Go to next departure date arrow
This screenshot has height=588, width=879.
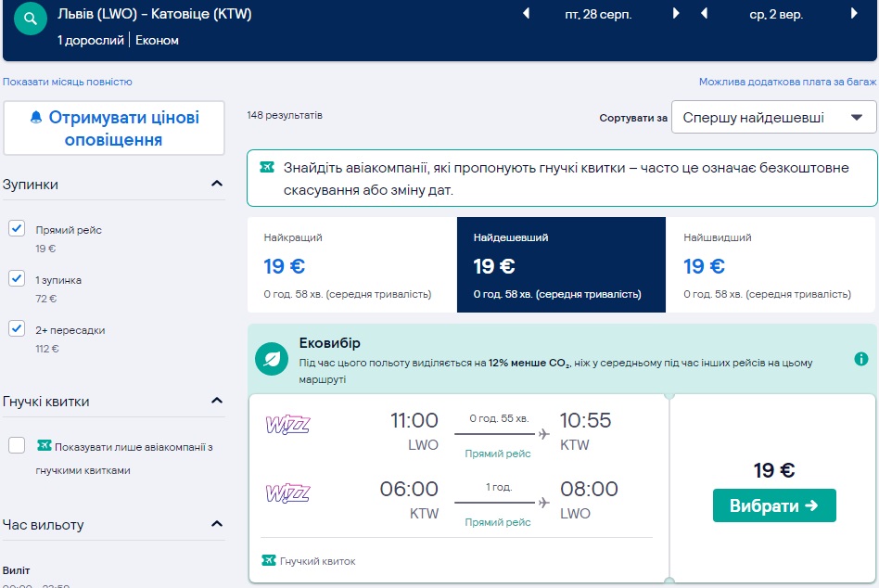point(676,14)
